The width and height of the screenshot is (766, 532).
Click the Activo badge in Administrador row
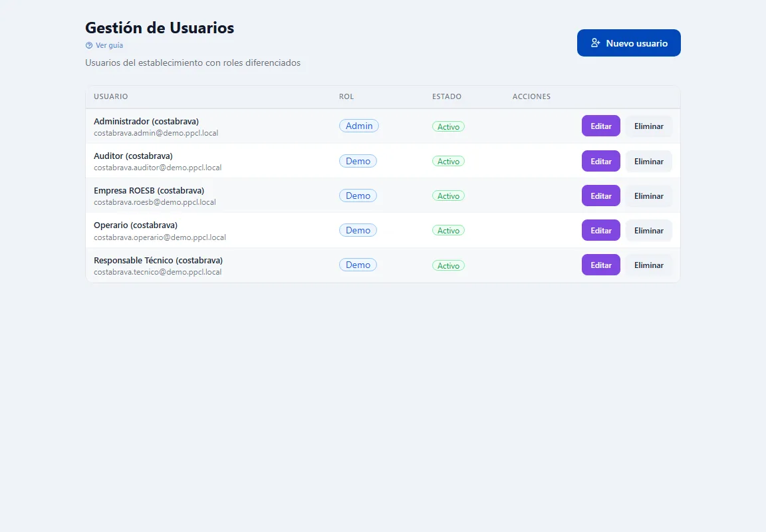point(448,126)
